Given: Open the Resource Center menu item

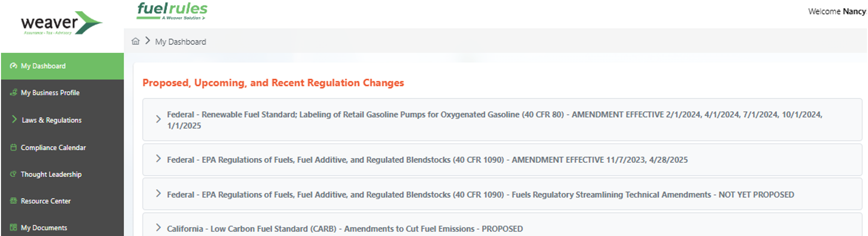Looking at the screenshot, I should click(46, 201).
